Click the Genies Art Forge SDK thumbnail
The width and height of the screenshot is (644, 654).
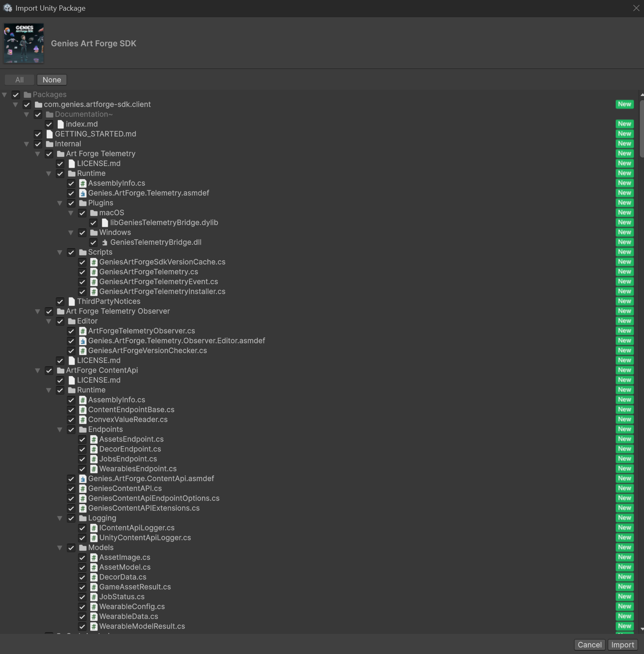click(24, 43)
